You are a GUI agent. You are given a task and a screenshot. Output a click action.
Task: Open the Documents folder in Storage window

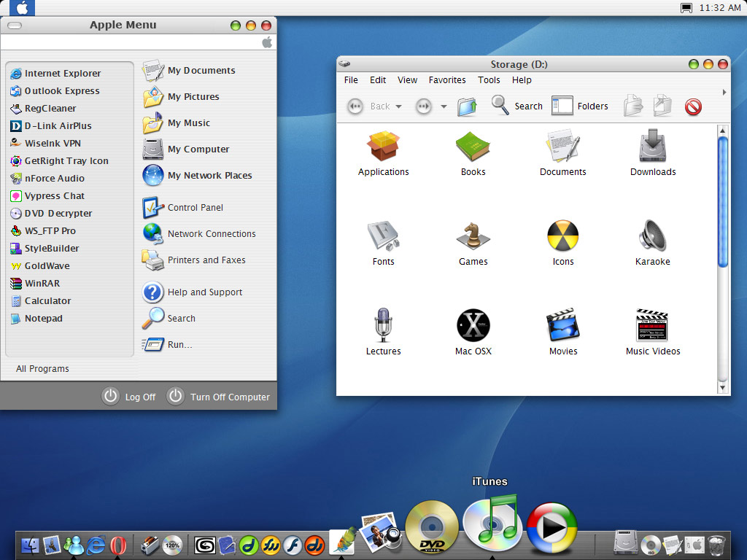tap(562, 154)
